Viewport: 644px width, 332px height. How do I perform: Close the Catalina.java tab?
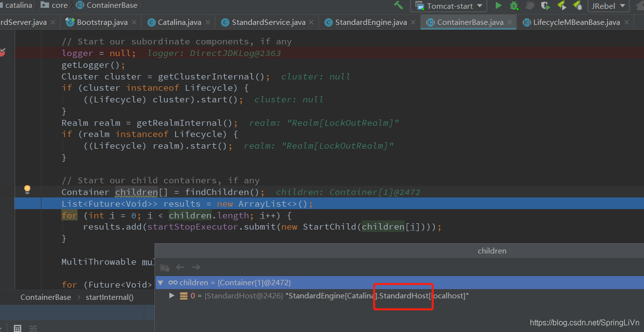pyautogui.click(x=207, y=22)
